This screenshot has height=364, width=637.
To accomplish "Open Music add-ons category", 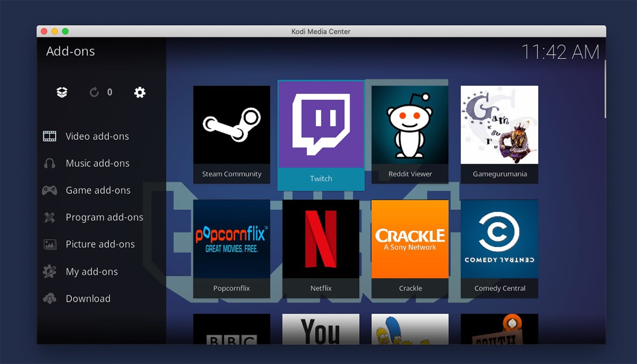I will click(x=98, y=163).
